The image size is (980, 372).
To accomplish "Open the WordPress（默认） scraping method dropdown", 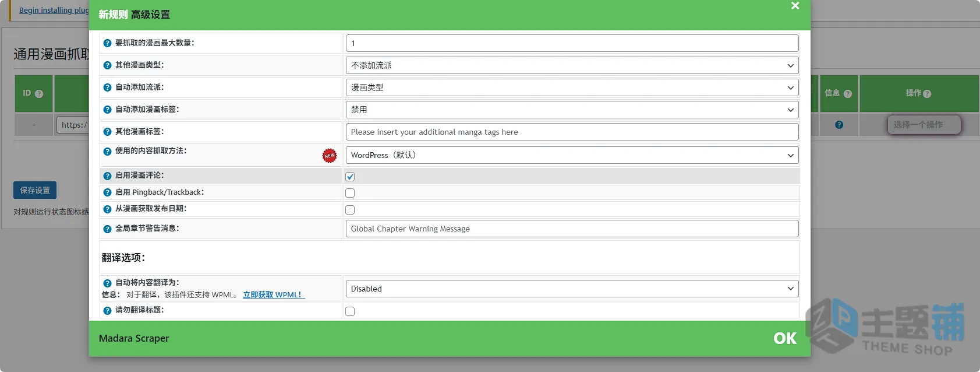I will [572, 155].
